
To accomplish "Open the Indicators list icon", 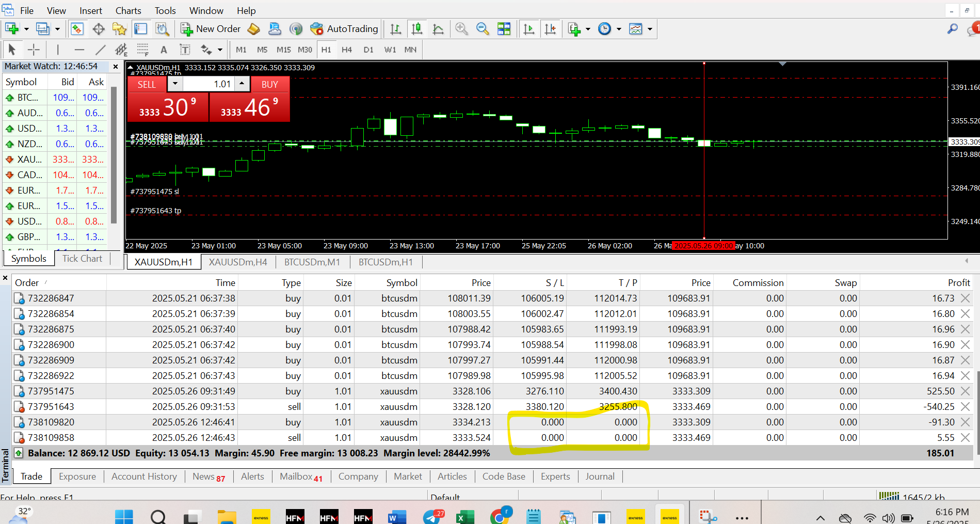I will pyautogui.click(x=574, y=29).
